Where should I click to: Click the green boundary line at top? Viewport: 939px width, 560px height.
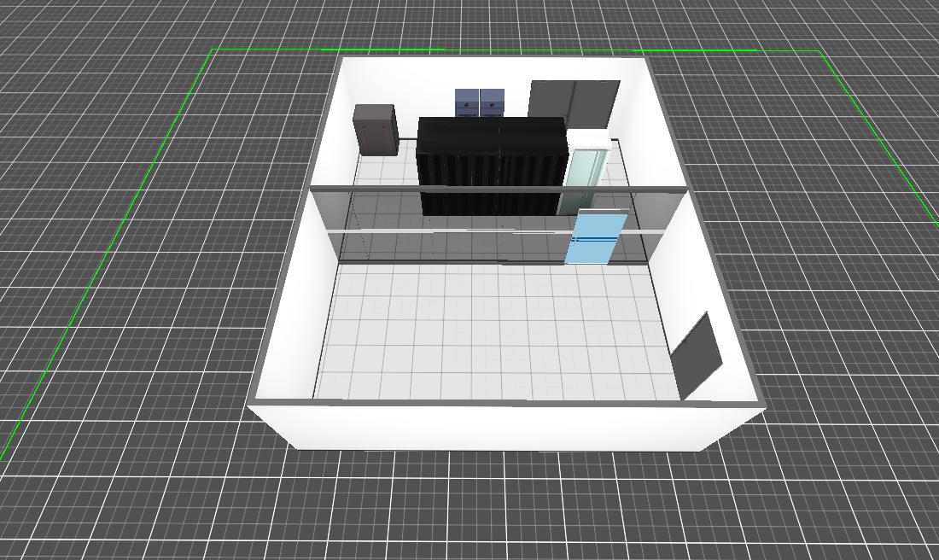pyautogui.click(x=512, y=50)
